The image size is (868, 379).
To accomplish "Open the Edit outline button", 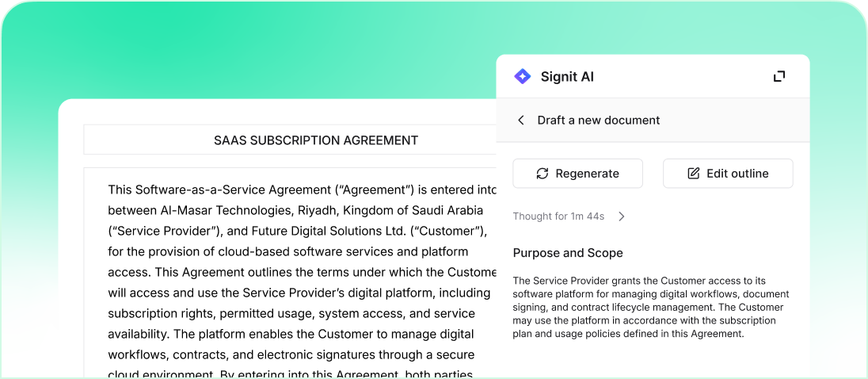I will [728, 174].
